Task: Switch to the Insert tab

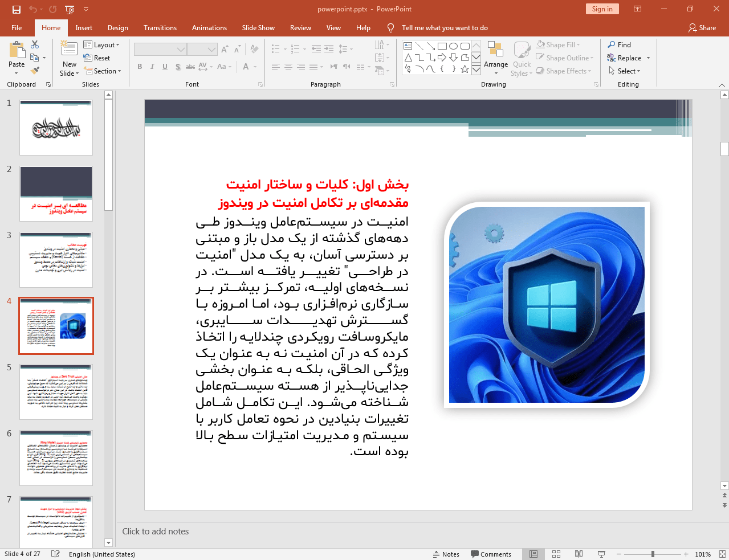Action: (84, 28)
